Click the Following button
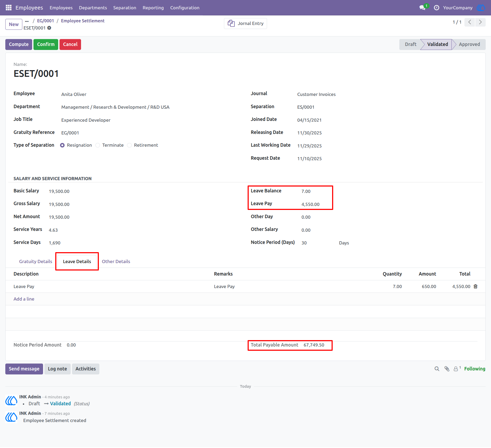Viewport: 491px width, 448px height. point(475,369)
